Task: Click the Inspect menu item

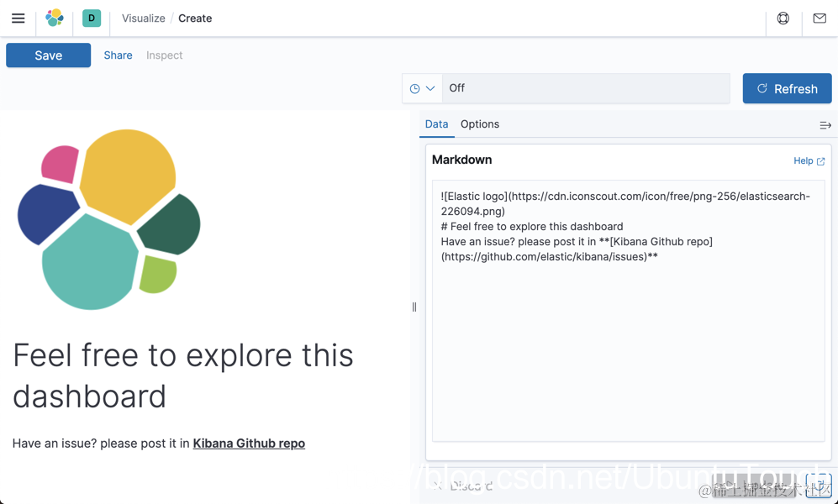Action: coord(165,55)
